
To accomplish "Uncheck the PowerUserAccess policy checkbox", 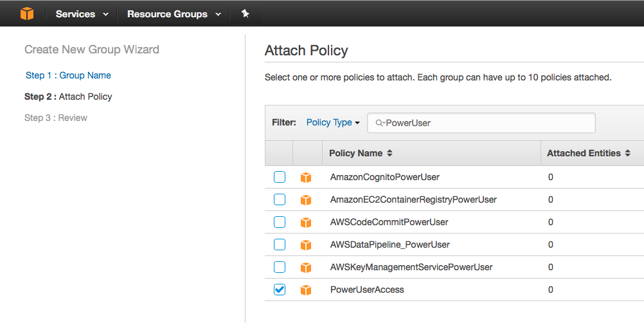I will [x=280, y=290].
